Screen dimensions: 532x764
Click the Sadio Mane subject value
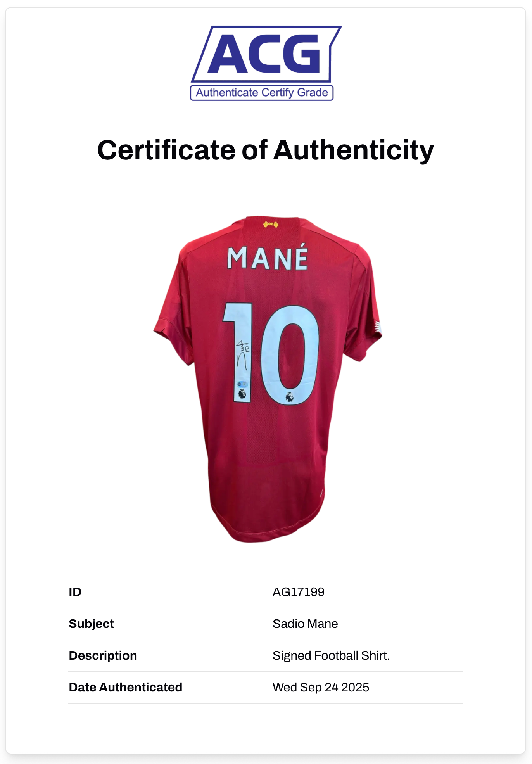click(x=305, y=624)
